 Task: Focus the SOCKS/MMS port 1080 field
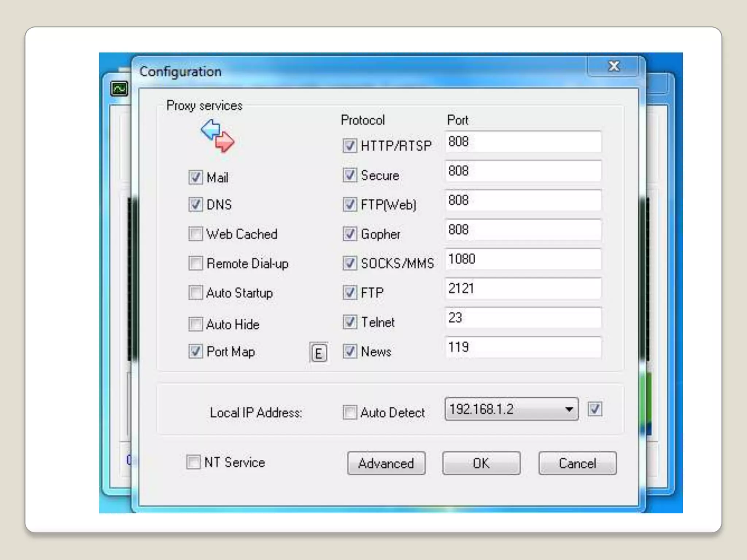522,259
